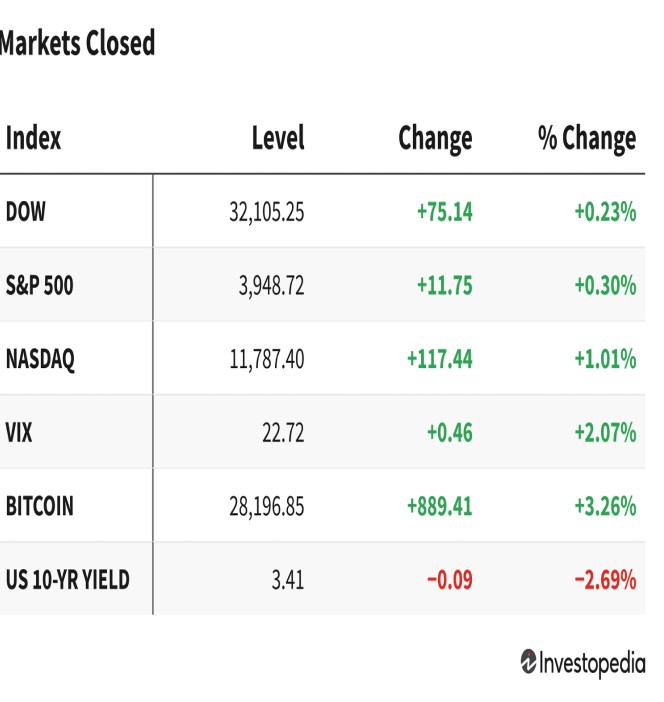Select the Index column header
This screenshot has width=664, height=702.
[x=33, y=138]
